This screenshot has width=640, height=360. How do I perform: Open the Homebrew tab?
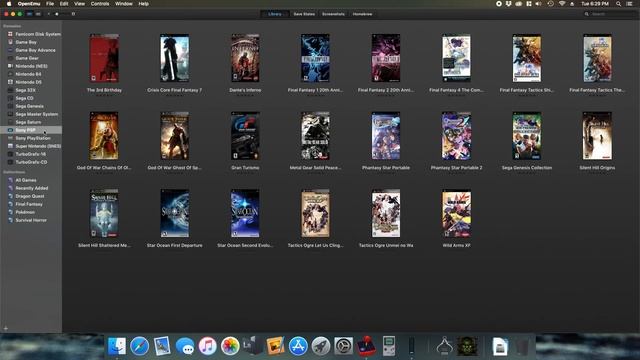pos(362,14)
